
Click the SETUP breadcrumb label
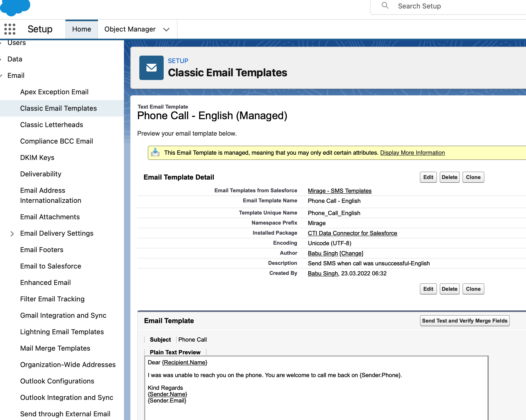click(178, 61)
